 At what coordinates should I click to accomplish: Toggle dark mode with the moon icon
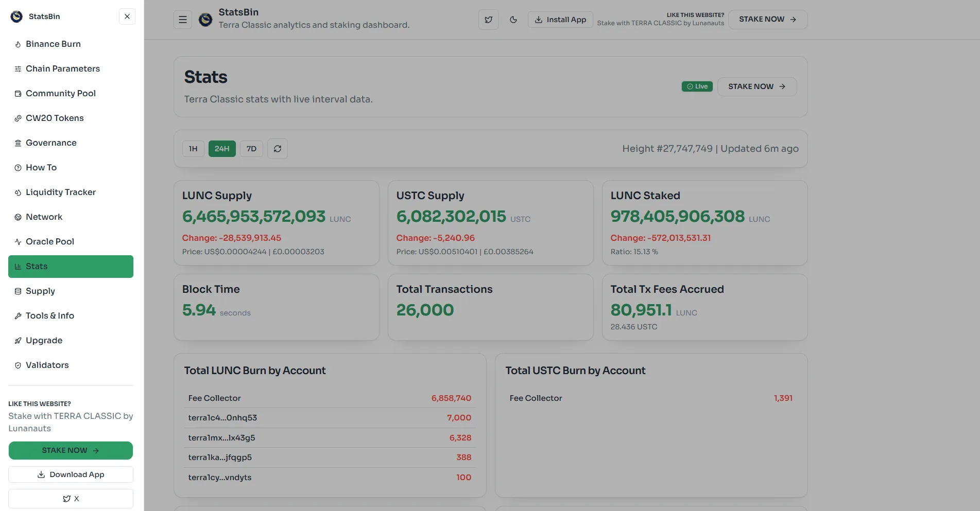(x=513, y=20)
